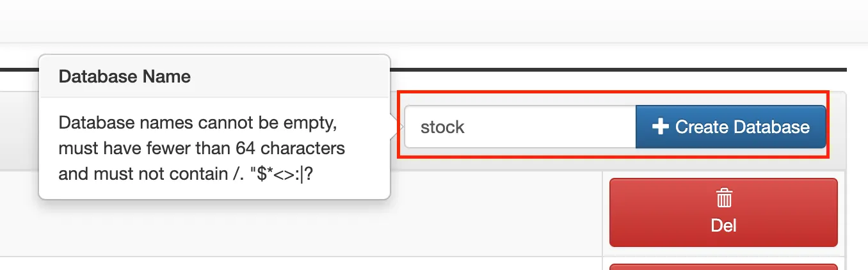Click the word stock in the text box

coord(442,127)
